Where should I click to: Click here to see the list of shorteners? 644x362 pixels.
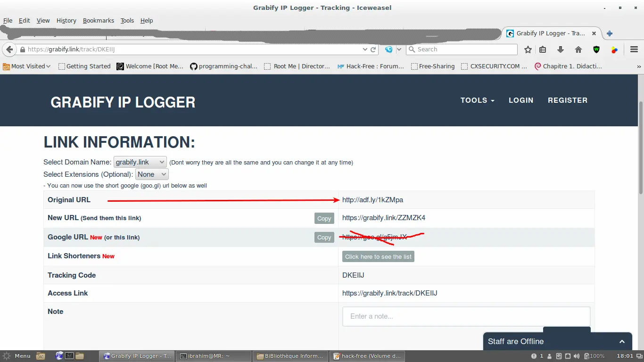378,256
